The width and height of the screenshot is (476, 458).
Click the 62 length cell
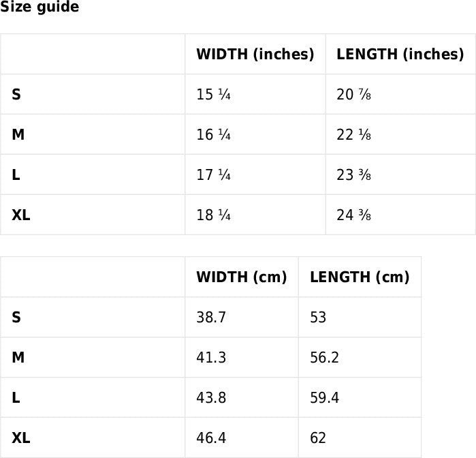(318, 438)
